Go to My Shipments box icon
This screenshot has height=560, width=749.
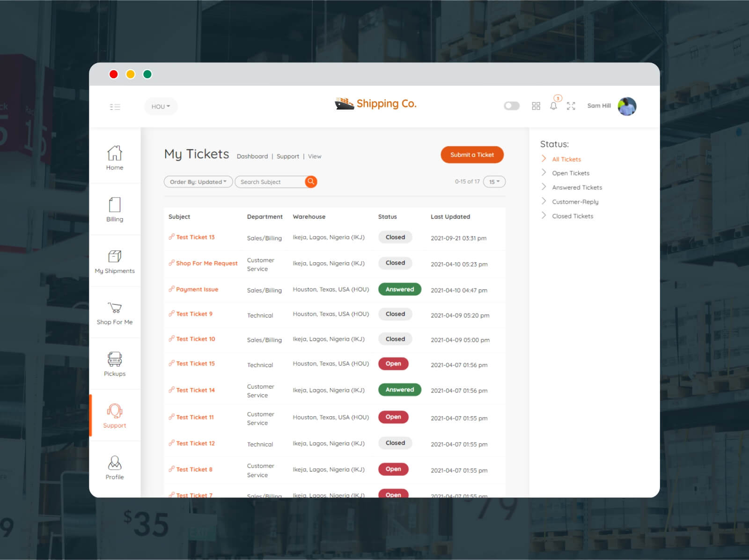click(x=115, y=256)
